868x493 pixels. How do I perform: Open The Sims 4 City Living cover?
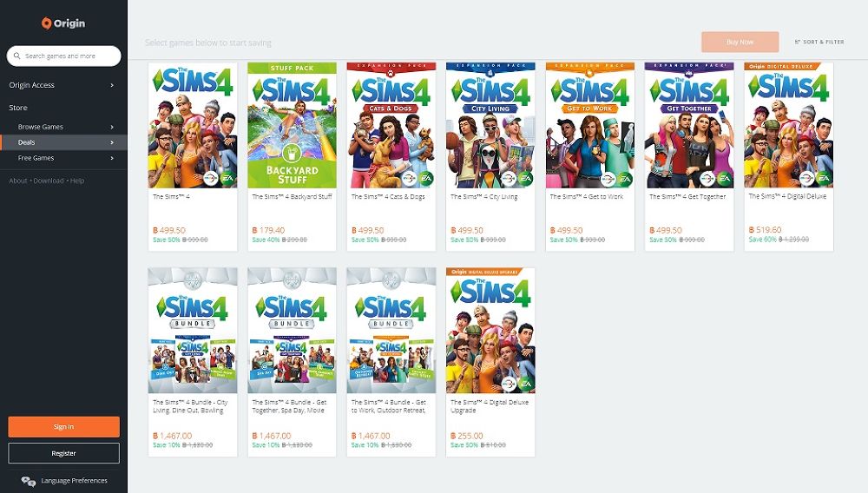(490, 125)
